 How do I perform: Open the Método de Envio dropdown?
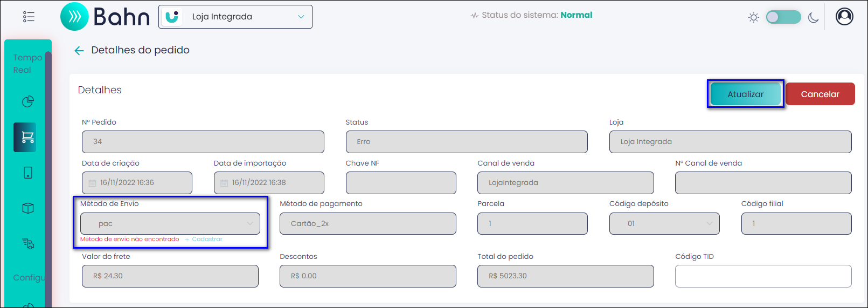point(170,223)
